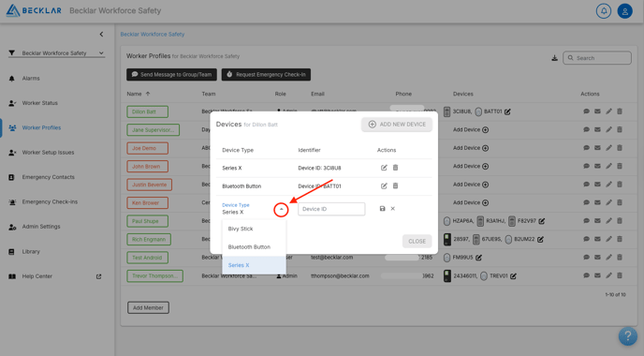Screen dimensions: 644x356
Task: Sort by Name column header
Action: pos(139,94)
